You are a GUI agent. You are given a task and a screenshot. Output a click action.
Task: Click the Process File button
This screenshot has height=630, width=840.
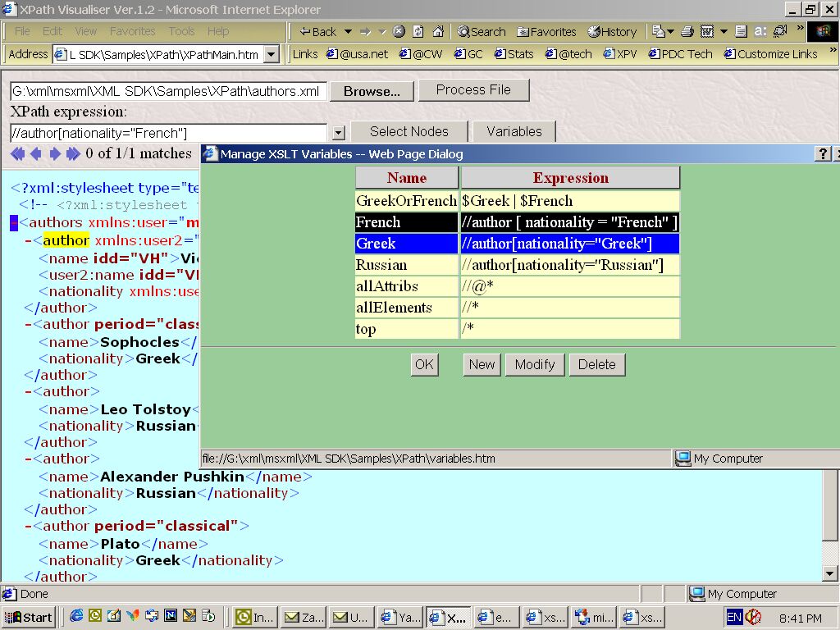point(473,90)
